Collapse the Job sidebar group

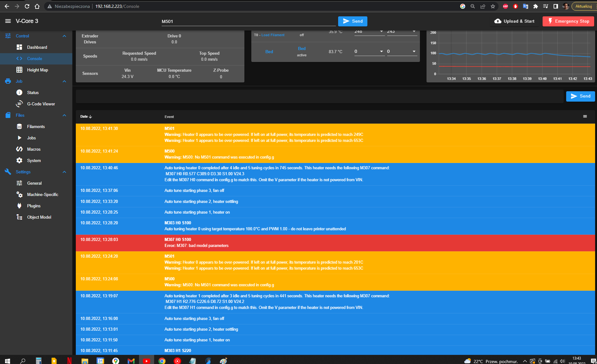click(64, 81)
